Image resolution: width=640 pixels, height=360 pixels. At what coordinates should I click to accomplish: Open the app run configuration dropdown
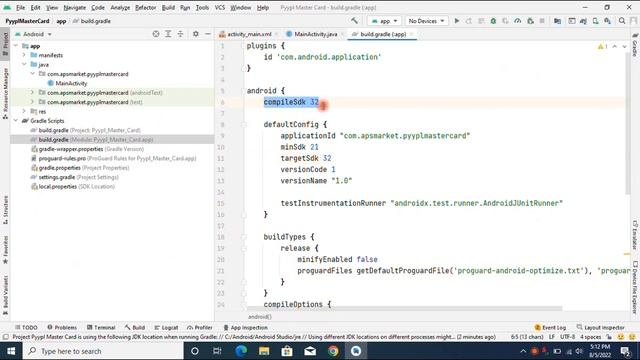[x=384, y=21]
